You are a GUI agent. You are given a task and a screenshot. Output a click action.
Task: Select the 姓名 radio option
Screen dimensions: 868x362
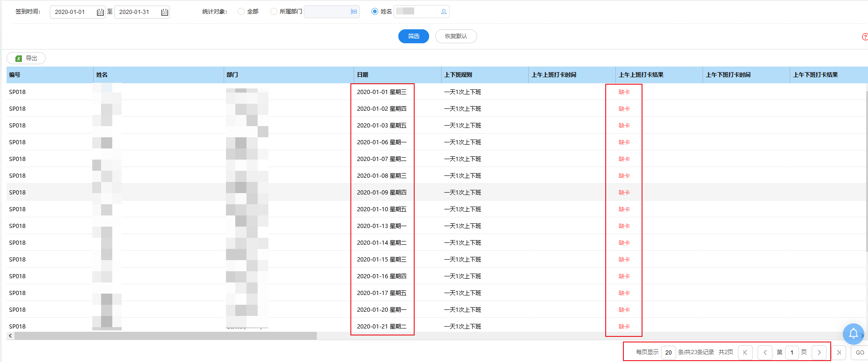pos(375,12)
